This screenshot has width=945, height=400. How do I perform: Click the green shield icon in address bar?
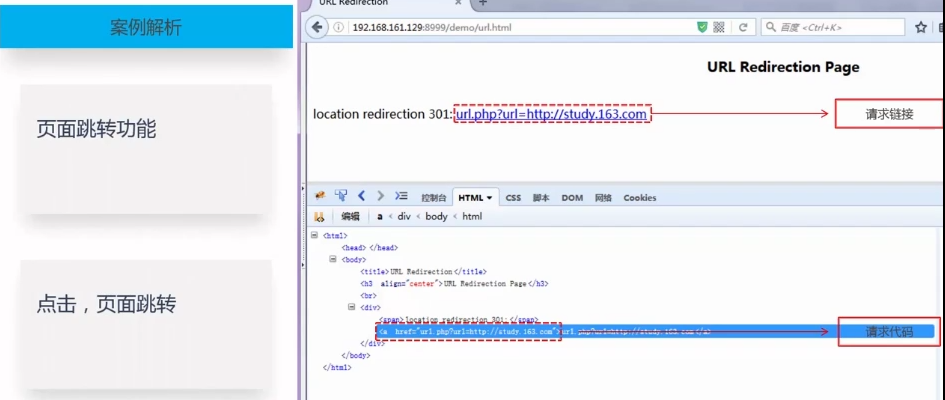tap(702, 27)
